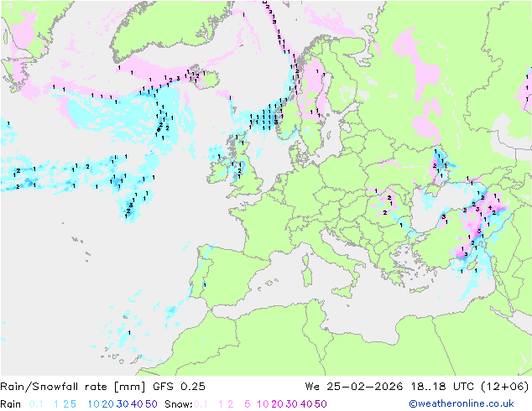Select the Snow legend value 30
The width and height of the screenshot is (532, 411).
pyautogui.click(x=291, y=404)
